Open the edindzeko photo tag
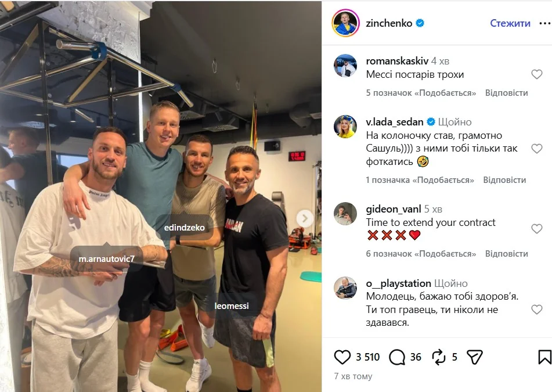This screenshot has width=552, height=392. [x=184, y=228]
